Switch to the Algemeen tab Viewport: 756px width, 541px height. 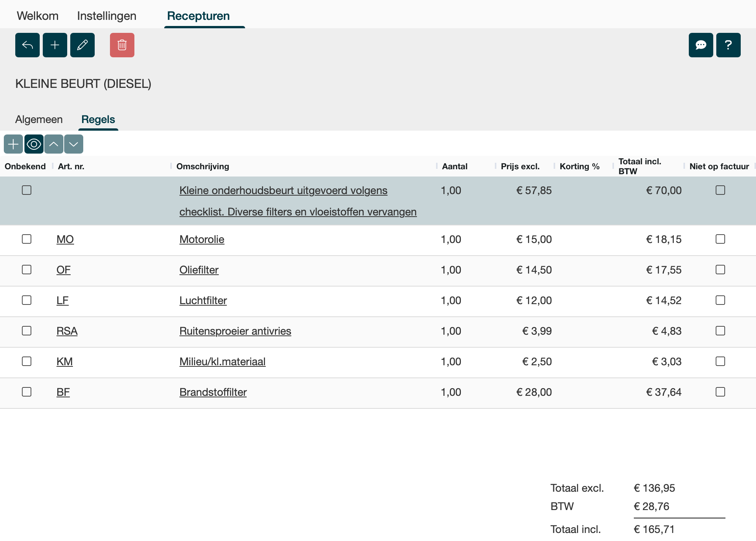[39, 120]
